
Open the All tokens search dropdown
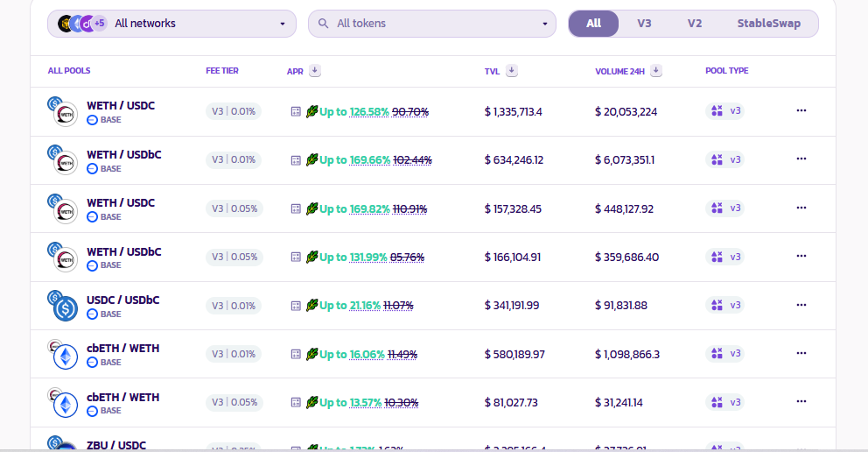coord(431,24)
